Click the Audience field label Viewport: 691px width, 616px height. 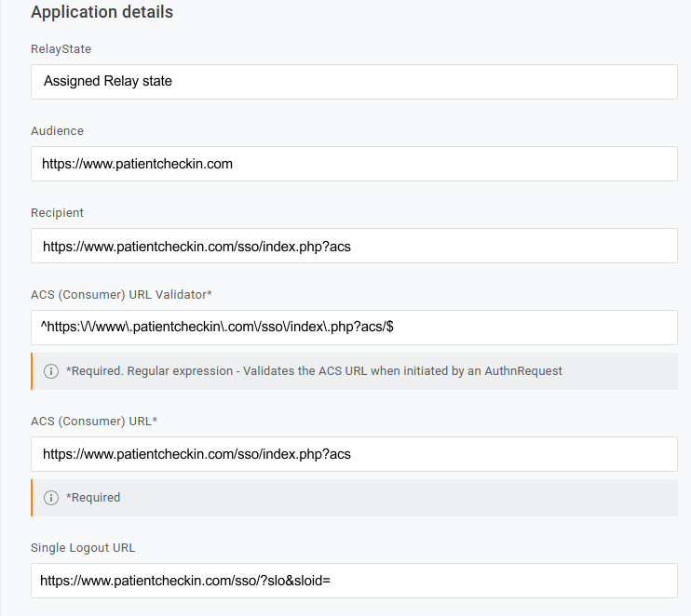click(58, 131)
